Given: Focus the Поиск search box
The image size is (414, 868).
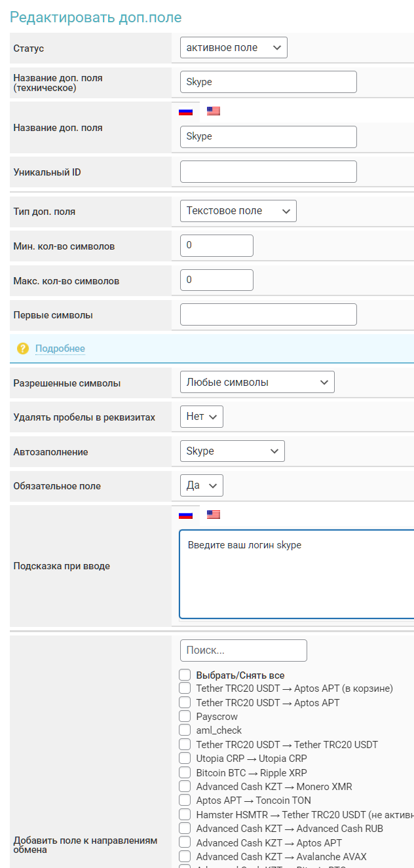Looking at the screenshot, I should point(243,651).
